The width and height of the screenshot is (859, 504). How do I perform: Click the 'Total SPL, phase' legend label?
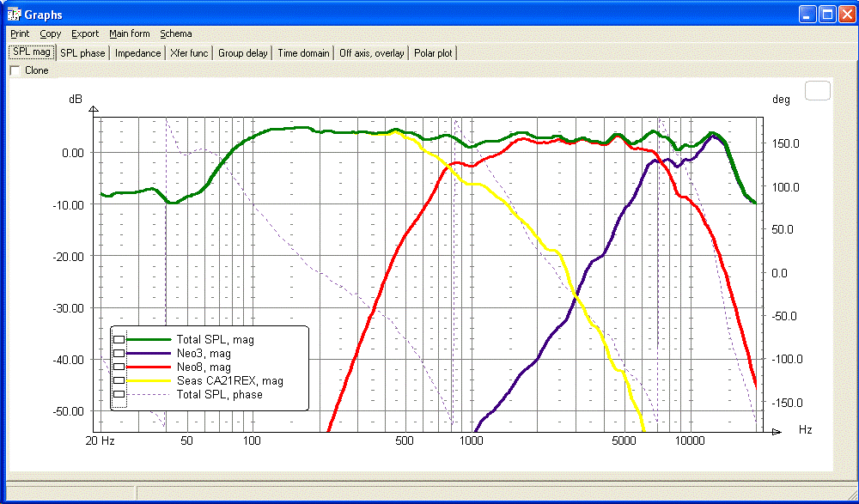point(219,394)
